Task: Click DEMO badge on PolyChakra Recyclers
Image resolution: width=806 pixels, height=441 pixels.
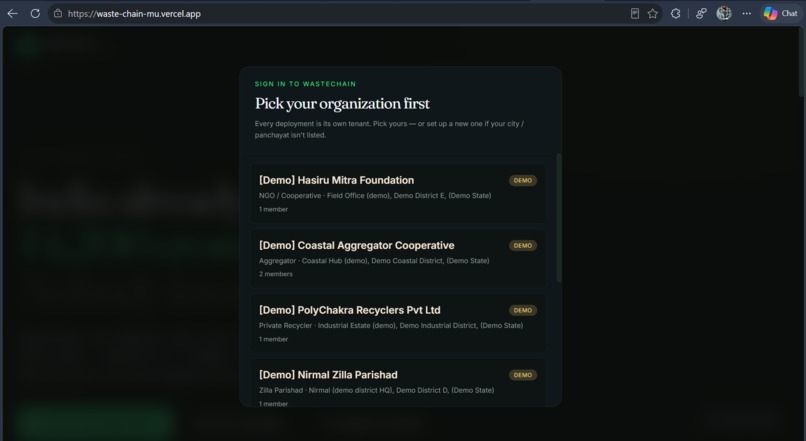Action: (523, 310)
